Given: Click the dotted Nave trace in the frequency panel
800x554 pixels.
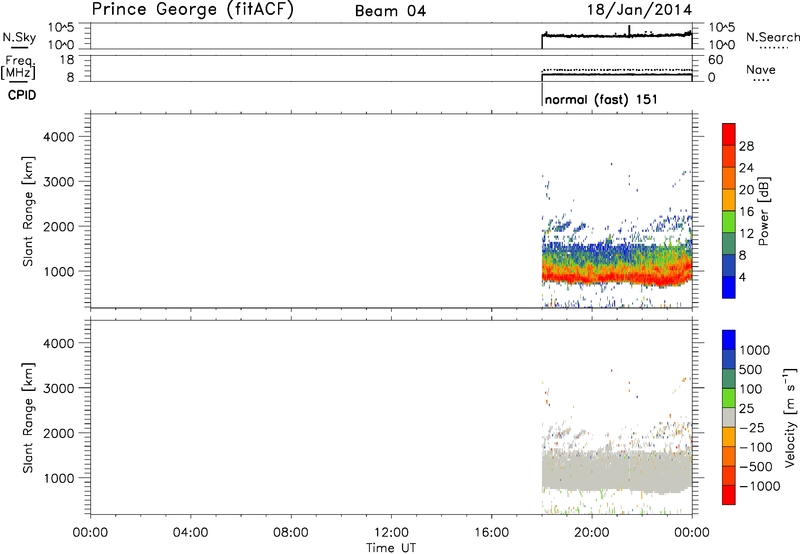Looking at the screenshot, I should click(616, 69).
